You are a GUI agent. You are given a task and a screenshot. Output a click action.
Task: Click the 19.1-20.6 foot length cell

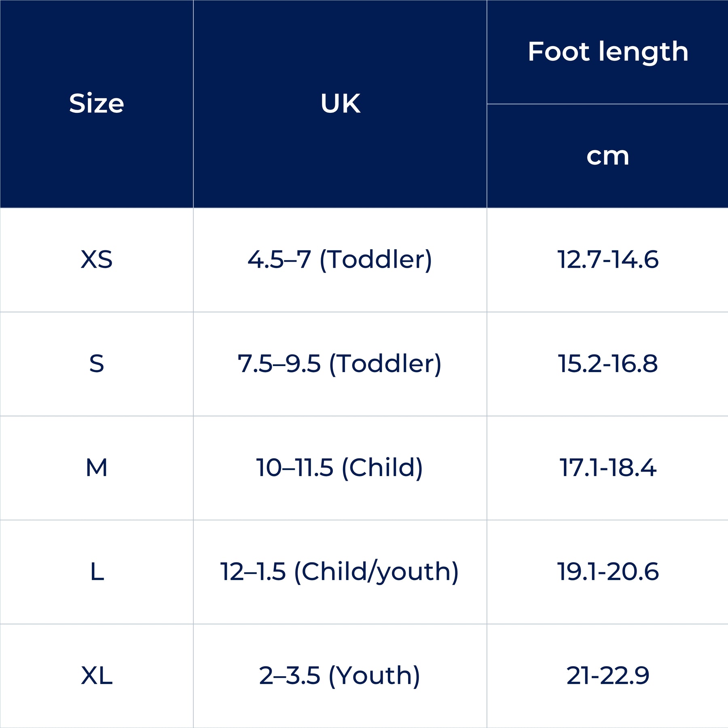point(607,571)
